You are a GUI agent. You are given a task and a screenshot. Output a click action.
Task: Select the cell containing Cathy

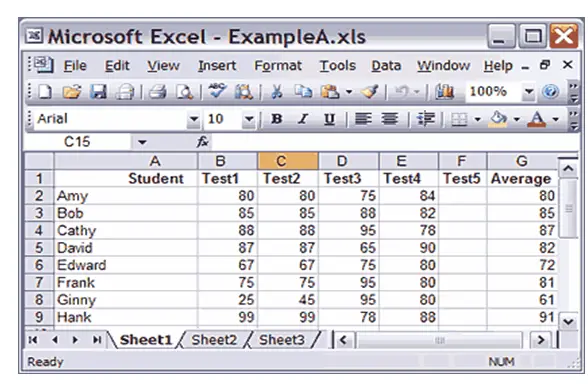pyautogui.click(x=126, y=231)
